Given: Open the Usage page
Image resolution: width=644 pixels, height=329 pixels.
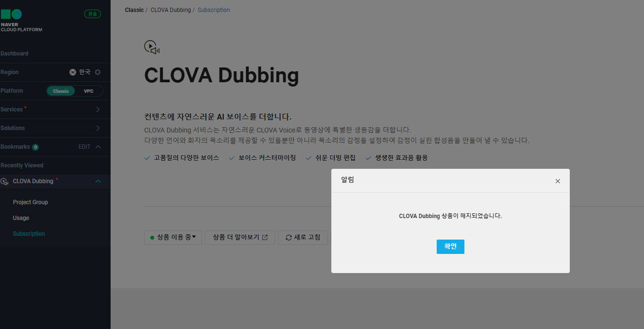Looking at the screenshot, I should point(21,218).
